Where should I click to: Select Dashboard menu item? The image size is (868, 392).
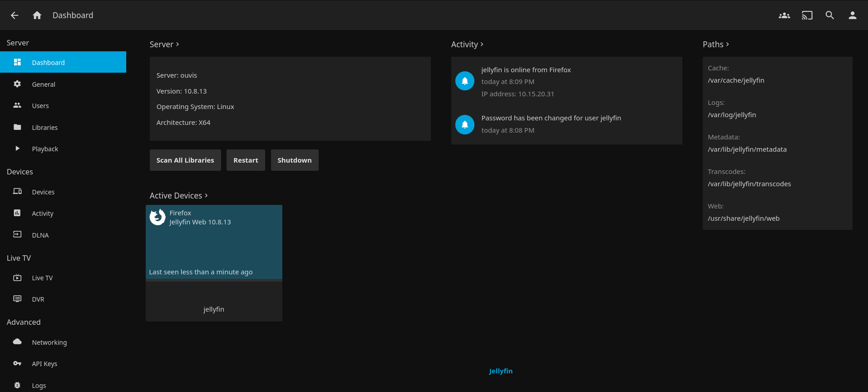coord(63,62)
